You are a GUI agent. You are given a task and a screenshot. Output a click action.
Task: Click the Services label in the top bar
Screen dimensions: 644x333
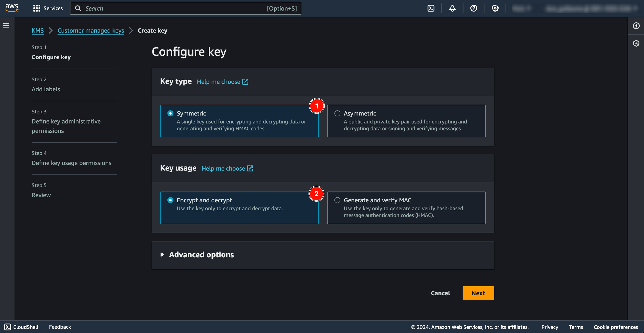pos(53,8)
